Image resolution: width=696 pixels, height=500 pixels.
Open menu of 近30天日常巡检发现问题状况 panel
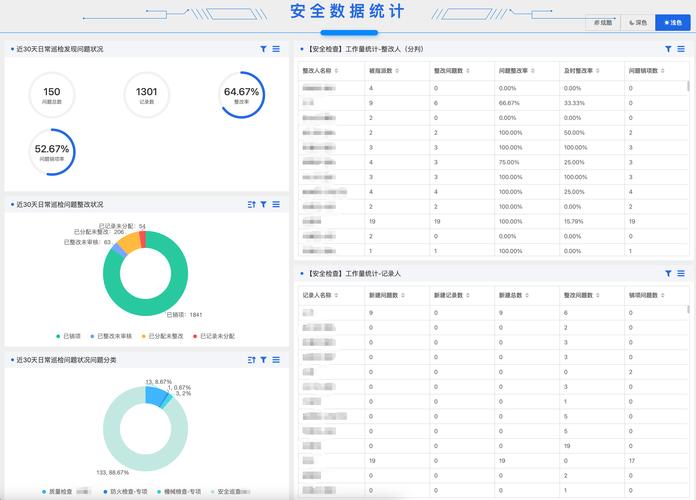pos(276,49)
